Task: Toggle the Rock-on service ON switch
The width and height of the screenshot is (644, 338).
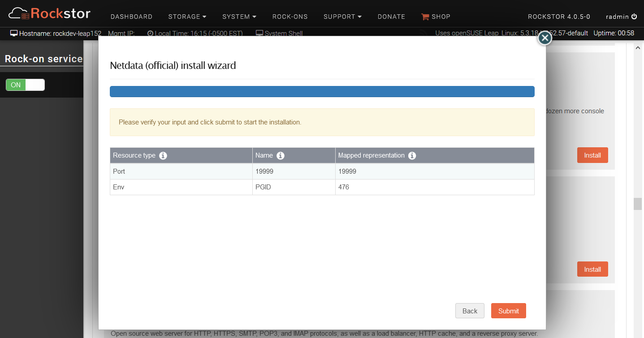Action: [x=25, y=85]
